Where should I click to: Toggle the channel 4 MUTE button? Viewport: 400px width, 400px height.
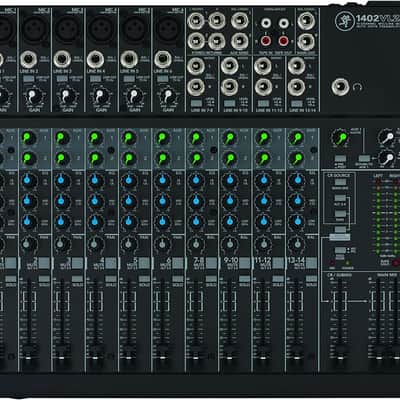tap(111, 263)
